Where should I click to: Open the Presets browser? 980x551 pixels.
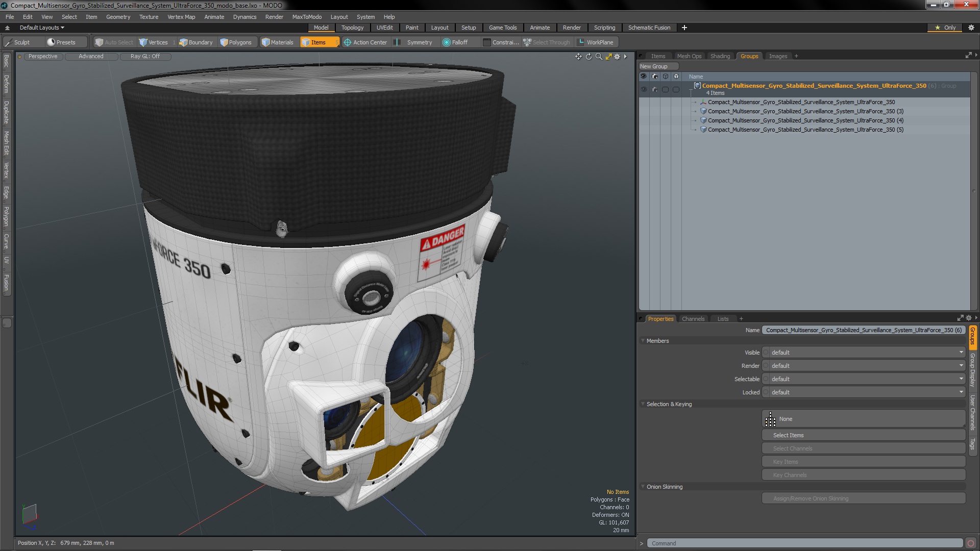[x=65, y=42]
